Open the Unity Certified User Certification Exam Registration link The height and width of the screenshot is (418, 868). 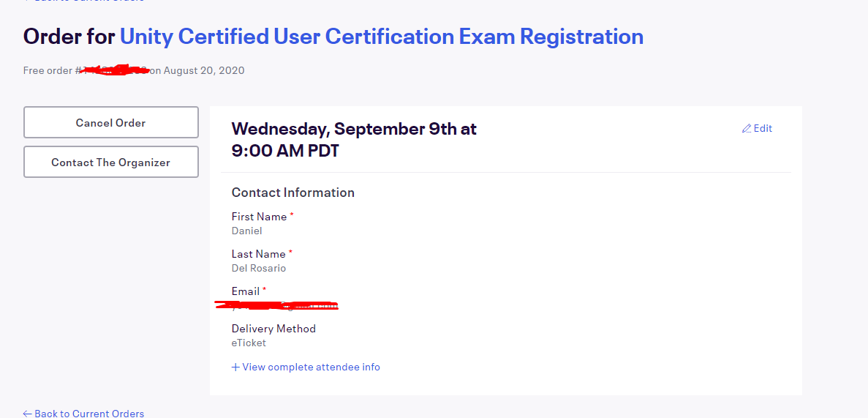point(382,37)
